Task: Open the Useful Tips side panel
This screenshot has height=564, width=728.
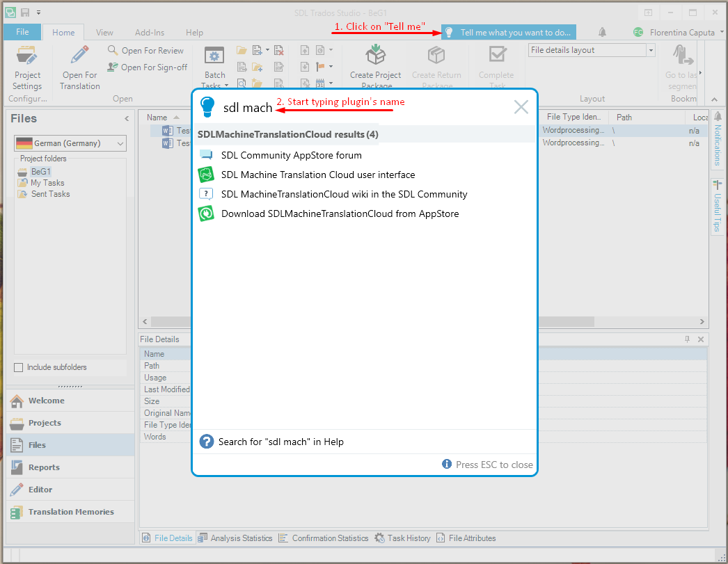Action: 718,207
